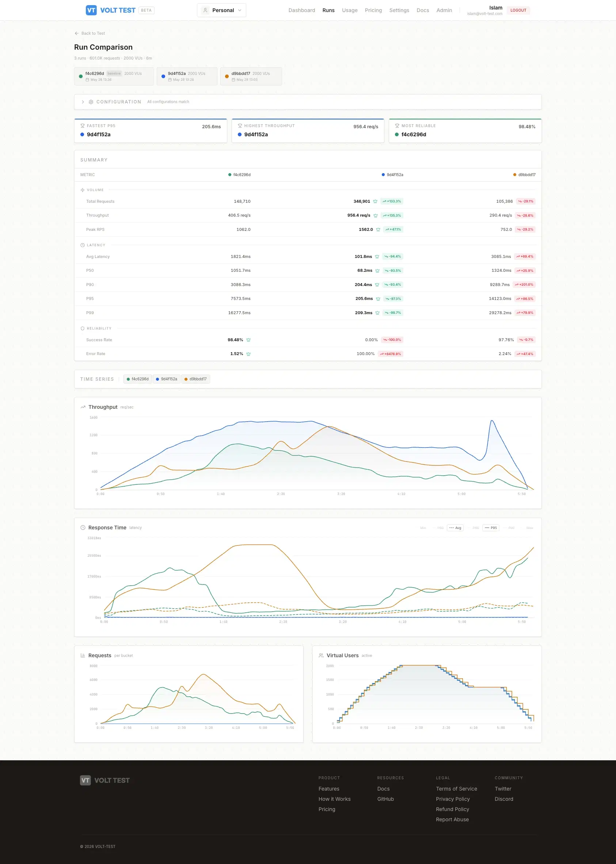Click calendar icon on f4c6296d run card
The image size is (616, 864).
(x=87, y=80)
